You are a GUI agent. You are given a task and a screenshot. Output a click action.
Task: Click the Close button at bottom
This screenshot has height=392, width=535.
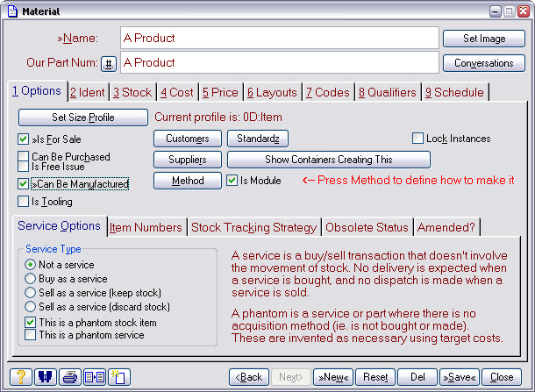pos(502,377)
